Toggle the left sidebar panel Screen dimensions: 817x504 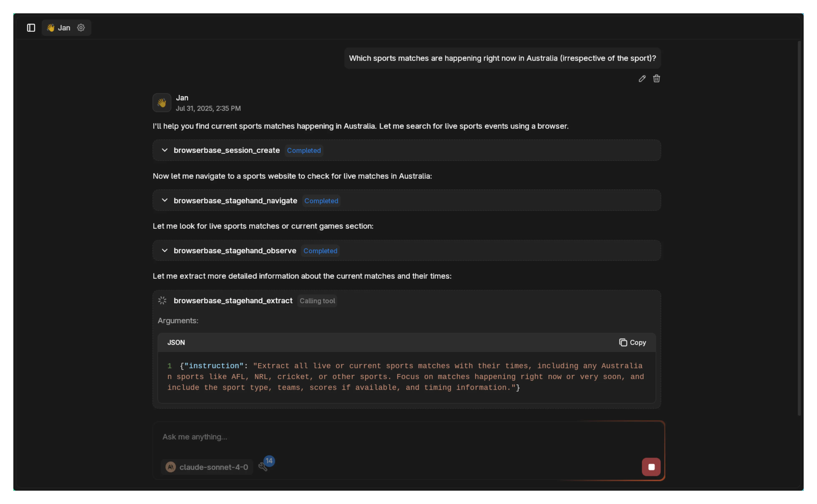(31, 28)
